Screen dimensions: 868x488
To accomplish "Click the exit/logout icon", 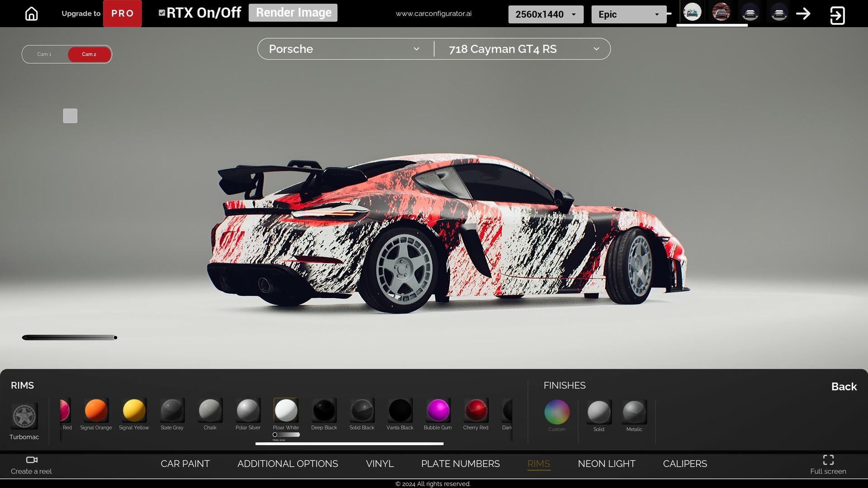I will tap(837, 15).
